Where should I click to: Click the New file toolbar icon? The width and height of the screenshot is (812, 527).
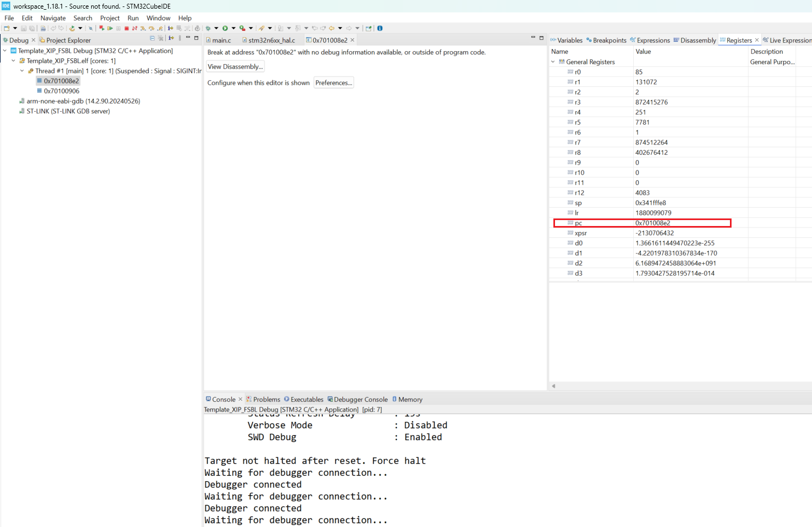pyautogui.click(x=6, y=28)
